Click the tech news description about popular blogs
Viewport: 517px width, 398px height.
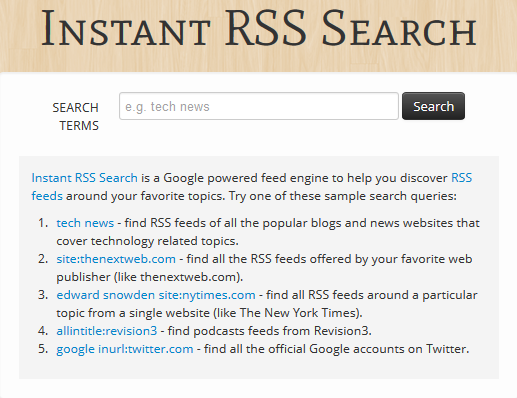pos(268,232)
